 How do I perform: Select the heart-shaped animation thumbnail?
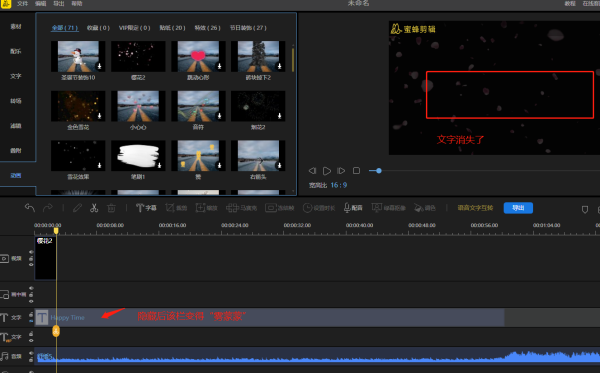198,56
